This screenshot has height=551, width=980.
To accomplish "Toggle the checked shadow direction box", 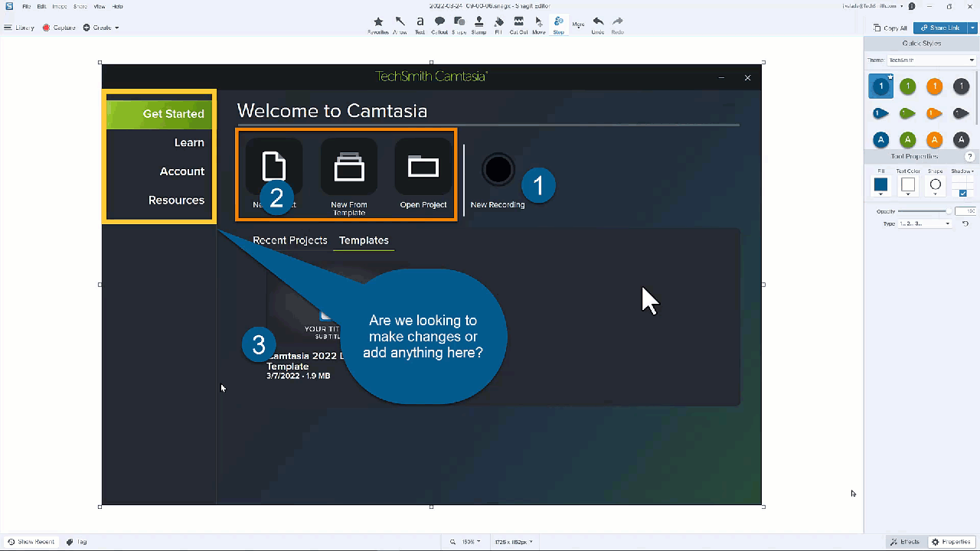I will 962,194.
